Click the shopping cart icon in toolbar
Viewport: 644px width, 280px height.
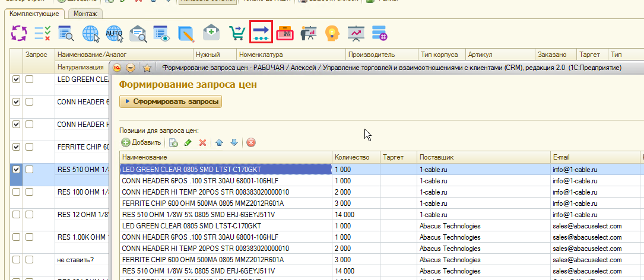click(236, 33)
